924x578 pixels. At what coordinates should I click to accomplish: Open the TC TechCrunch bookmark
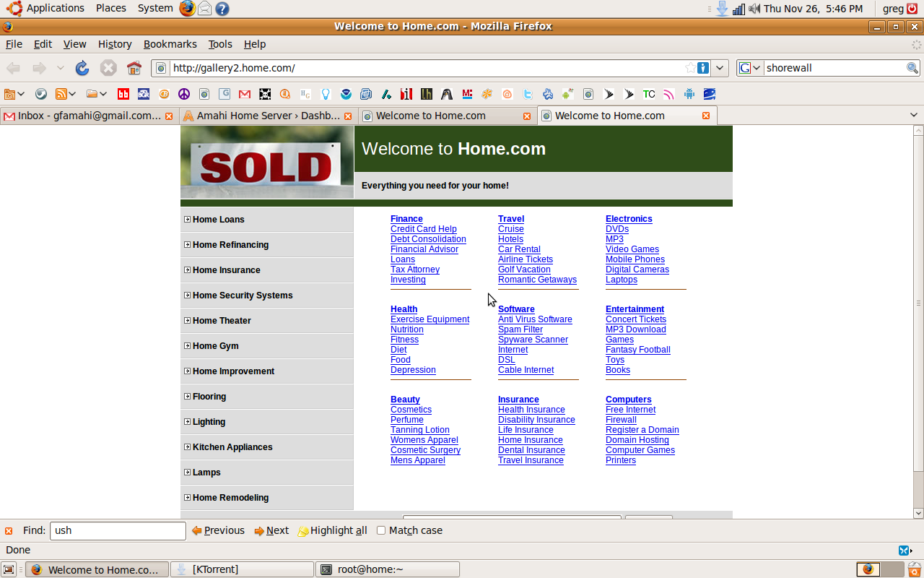[649, 94]
